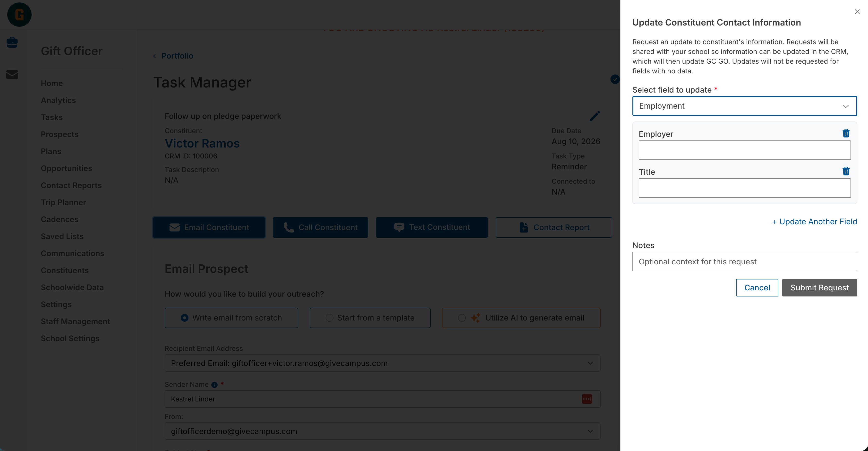Click Call Constituent button

coord(320,227)
